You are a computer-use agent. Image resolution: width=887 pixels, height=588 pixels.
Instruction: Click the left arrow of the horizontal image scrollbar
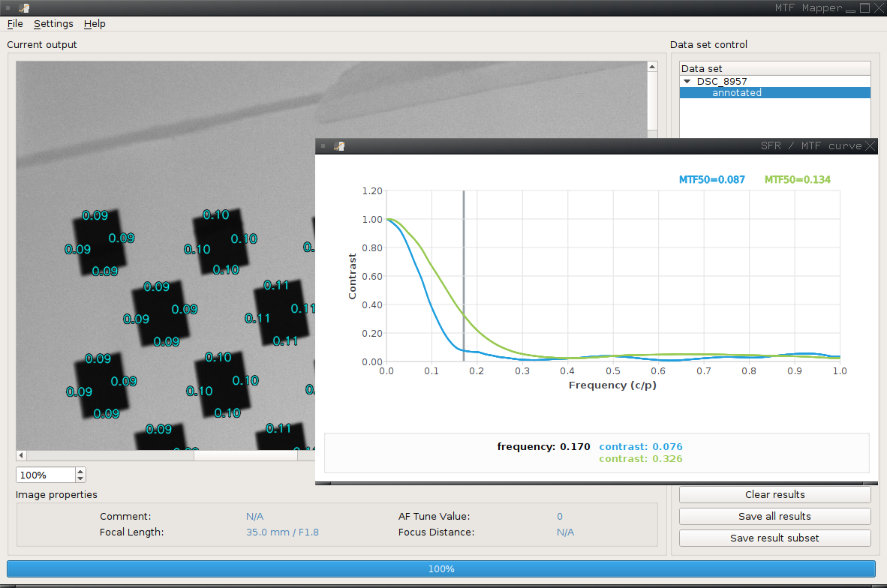20,454
